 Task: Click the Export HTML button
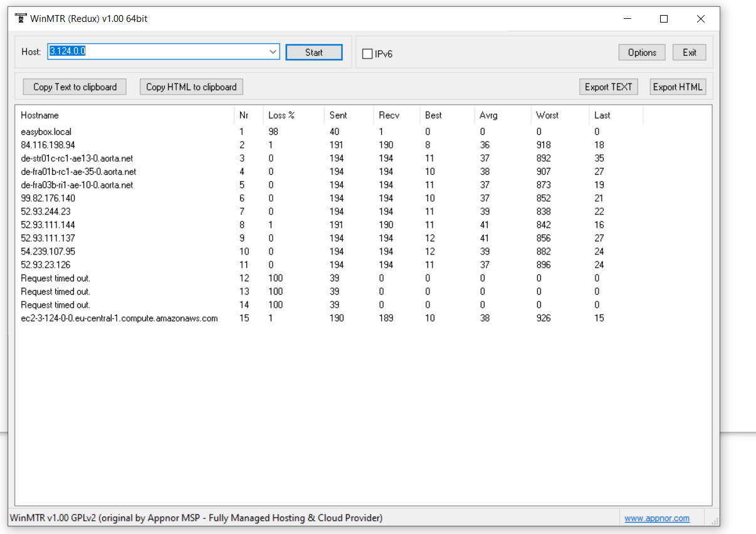(678, 87)
